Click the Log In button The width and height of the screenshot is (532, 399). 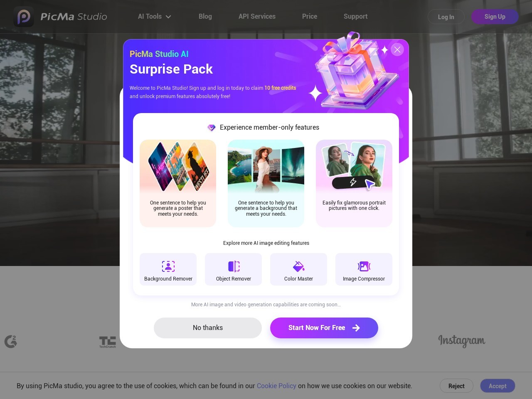446,17
